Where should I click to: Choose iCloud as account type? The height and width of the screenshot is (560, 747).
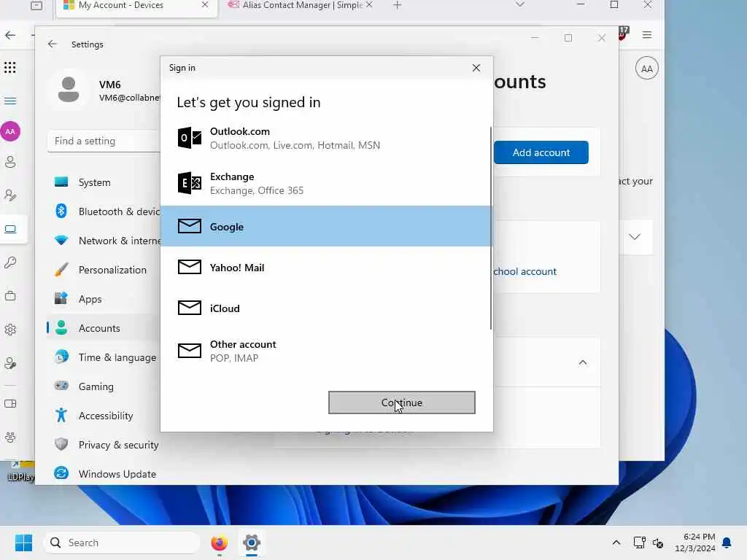click(x=326, y=308)
